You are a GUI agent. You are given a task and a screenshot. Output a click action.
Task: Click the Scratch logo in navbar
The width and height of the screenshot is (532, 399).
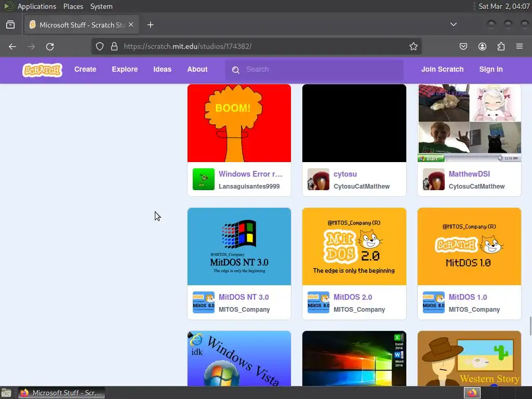click(x=43, y=70)
